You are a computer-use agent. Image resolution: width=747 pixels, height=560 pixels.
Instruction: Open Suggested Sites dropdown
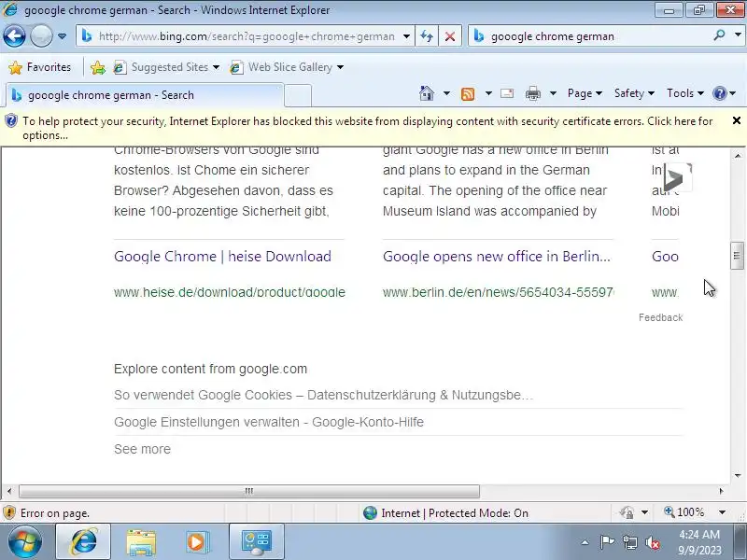point(167,67)
